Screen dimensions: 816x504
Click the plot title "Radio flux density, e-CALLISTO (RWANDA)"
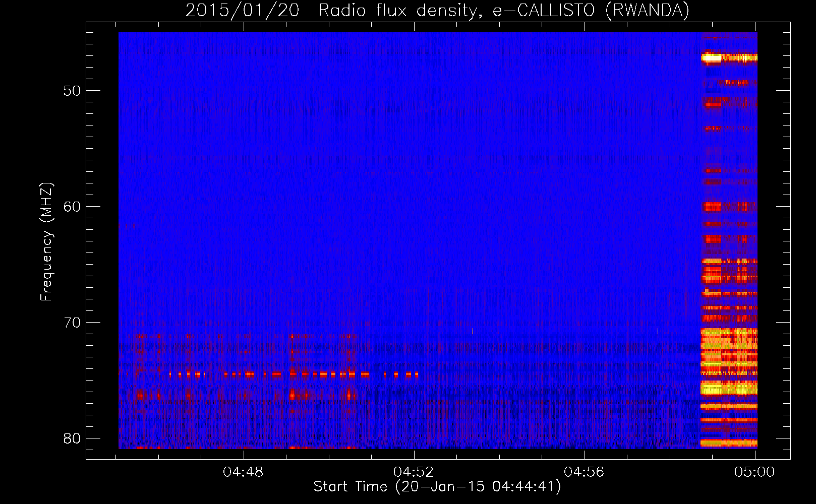[x=504, y=10]
